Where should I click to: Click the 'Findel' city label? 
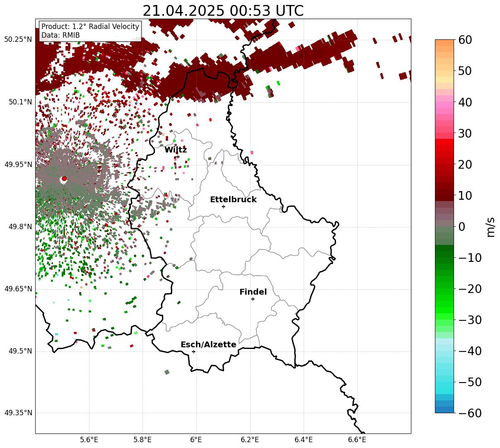[253, 292]
